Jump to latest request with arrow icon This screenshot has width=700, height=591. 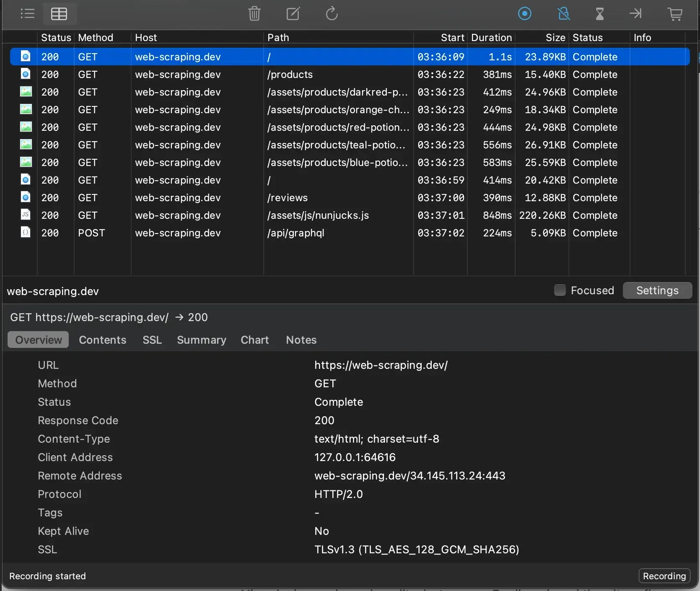coord(635,14)
